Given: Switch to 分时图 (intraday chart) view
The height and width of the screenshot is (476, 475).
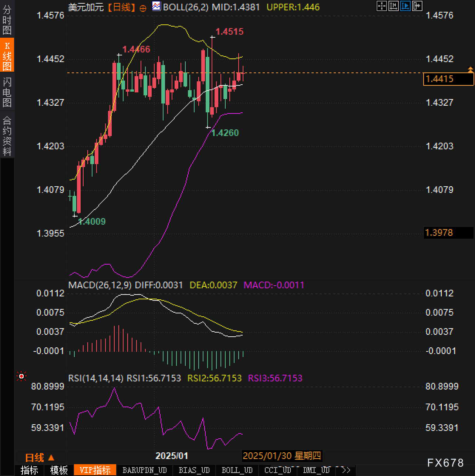Looking at the screenshot, I should coord(7,20).
